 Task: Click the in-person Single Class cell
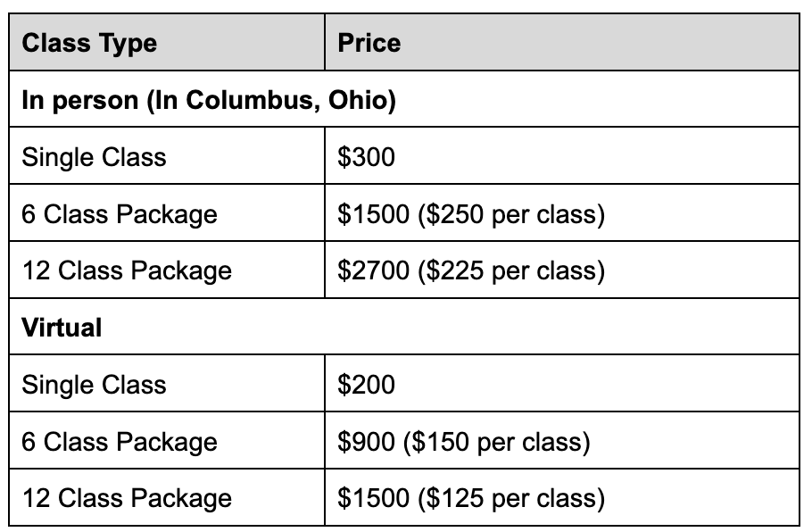[167, 156]
